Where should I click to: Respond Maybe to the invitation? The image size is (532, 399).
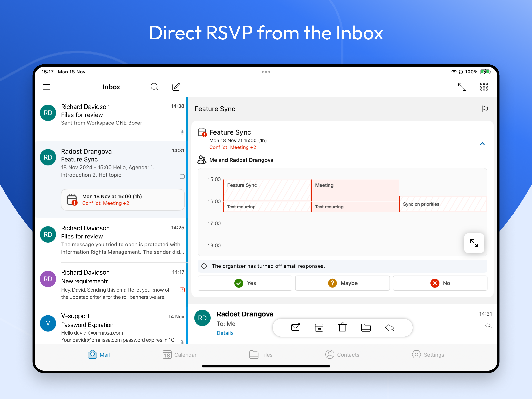342,283
